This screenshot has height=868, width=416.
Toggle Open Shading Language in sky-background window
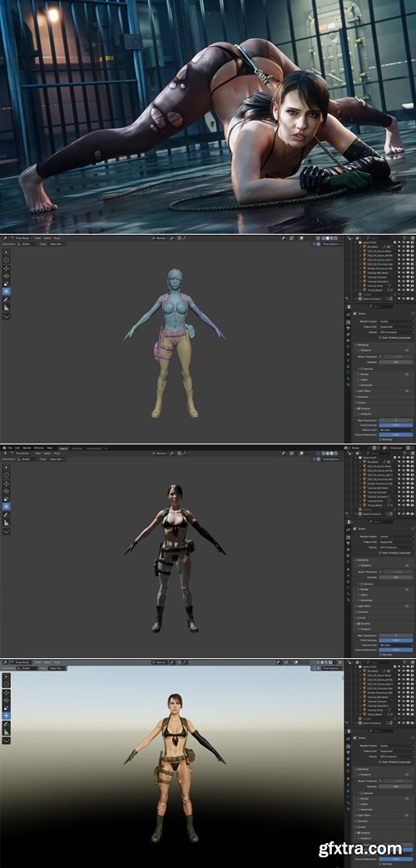[380, 761]
